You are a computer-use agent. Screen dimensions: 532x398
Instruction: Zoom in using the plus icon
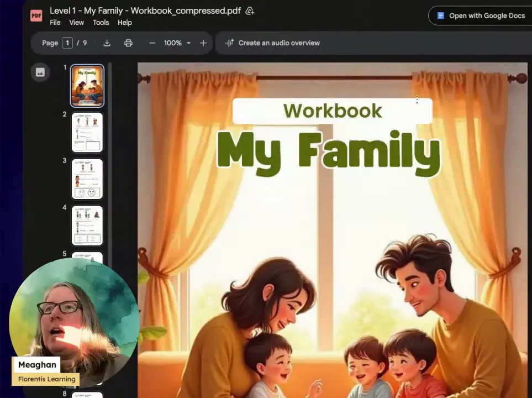(x=203, y=43)
